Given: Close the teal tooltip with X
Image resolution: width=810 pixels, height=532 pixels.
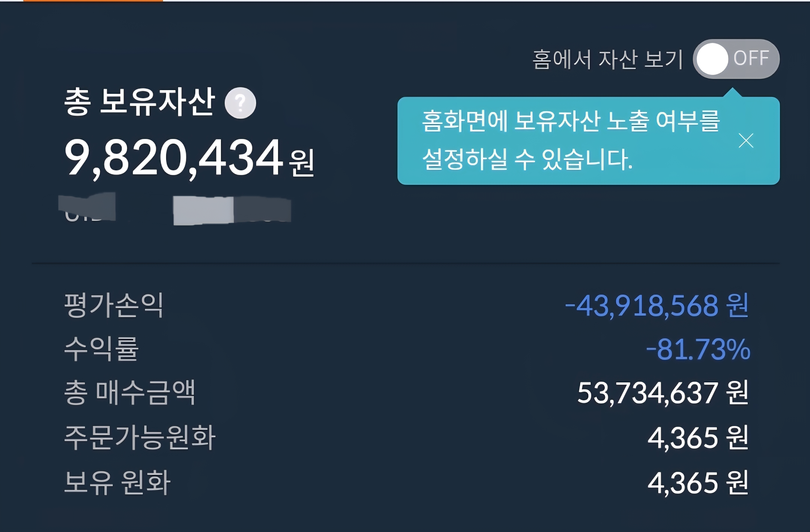Looking at the screenshot, I should (x=746, y=141).
